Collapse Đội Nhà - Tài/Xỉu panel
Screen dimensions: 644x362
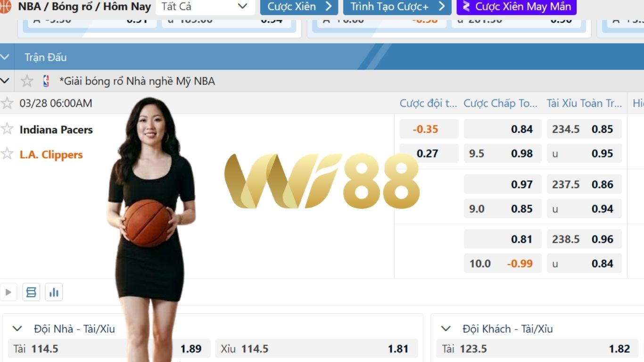coord(17,329)
